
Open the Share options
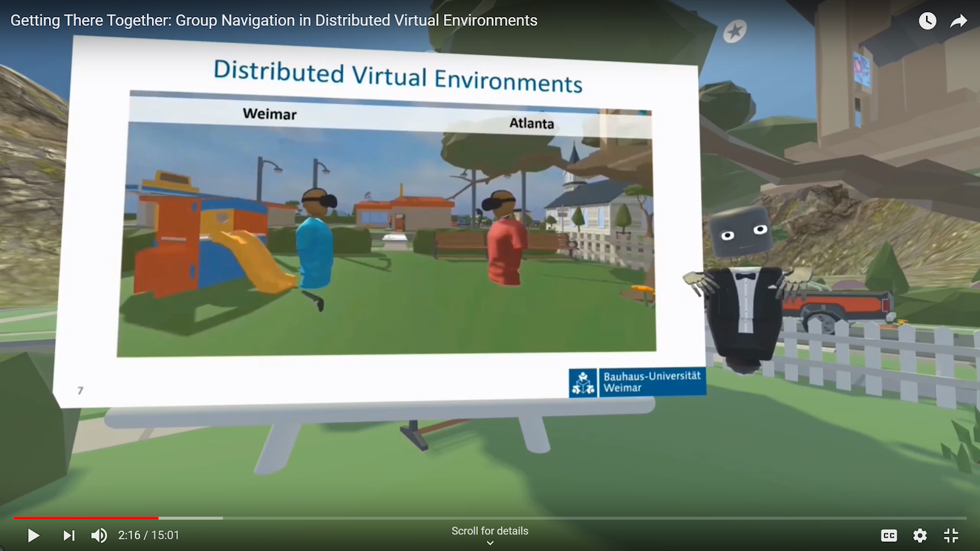tap(958, 20)
